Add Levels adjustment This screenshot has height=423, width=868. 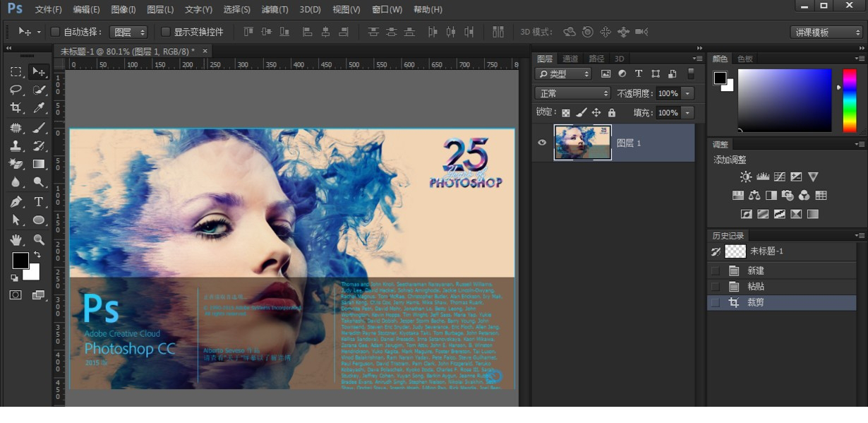pyautogui.click(x=763, y=177)
